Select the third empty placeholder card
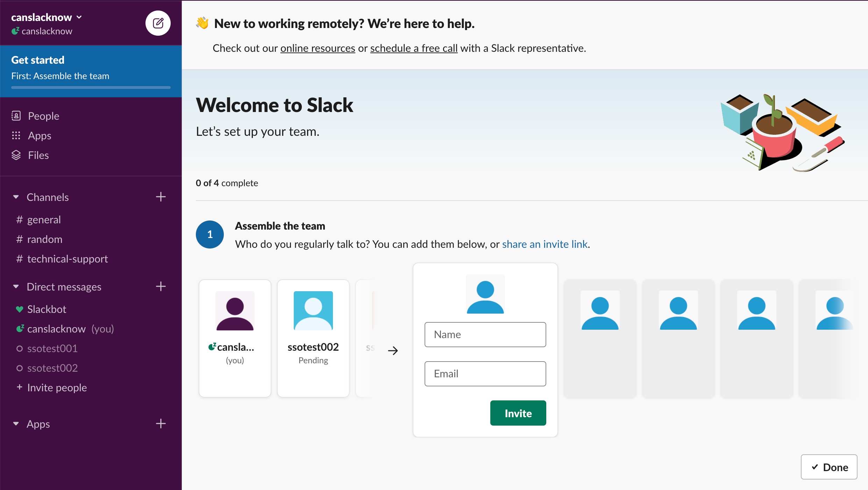This screenshot has height=490, width=868. pos(757,338)
